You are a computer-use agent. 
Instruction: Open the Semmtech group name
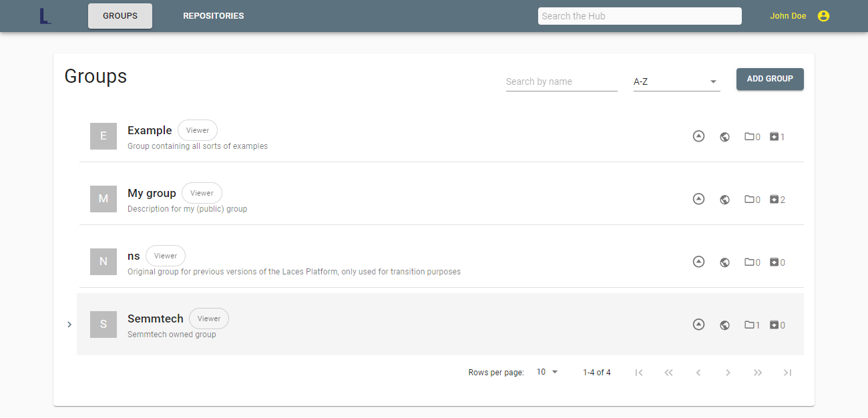[x=156, y=319]
